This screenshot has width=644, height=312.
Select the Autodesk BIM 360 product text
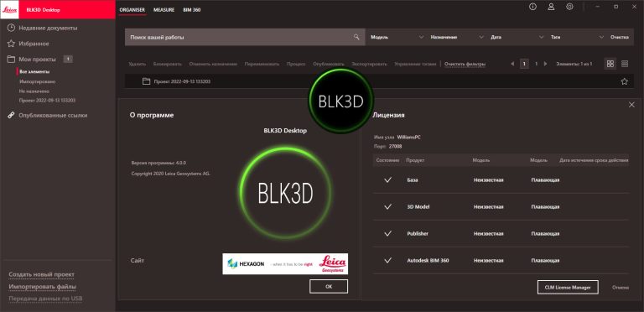428,260
